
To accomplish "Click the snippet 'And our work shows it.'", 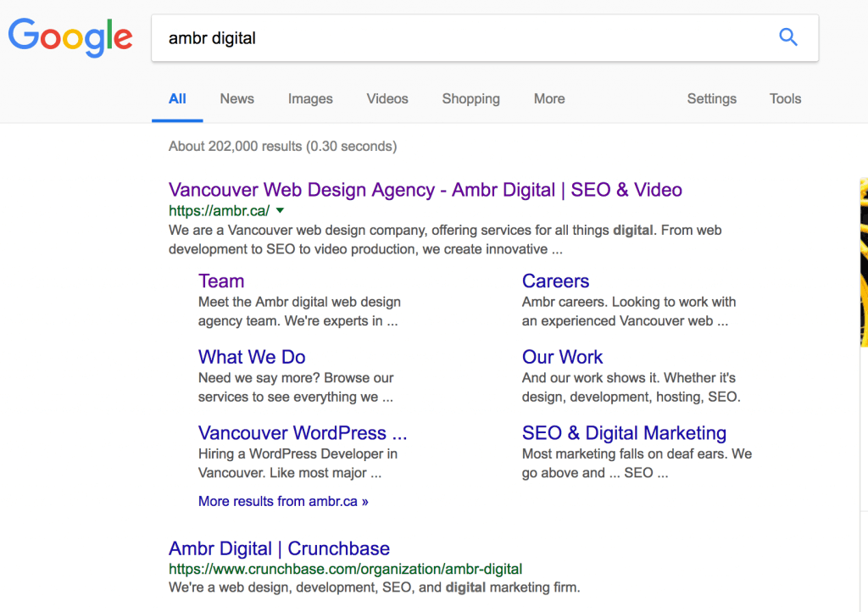I will click(x=631, y=387).
